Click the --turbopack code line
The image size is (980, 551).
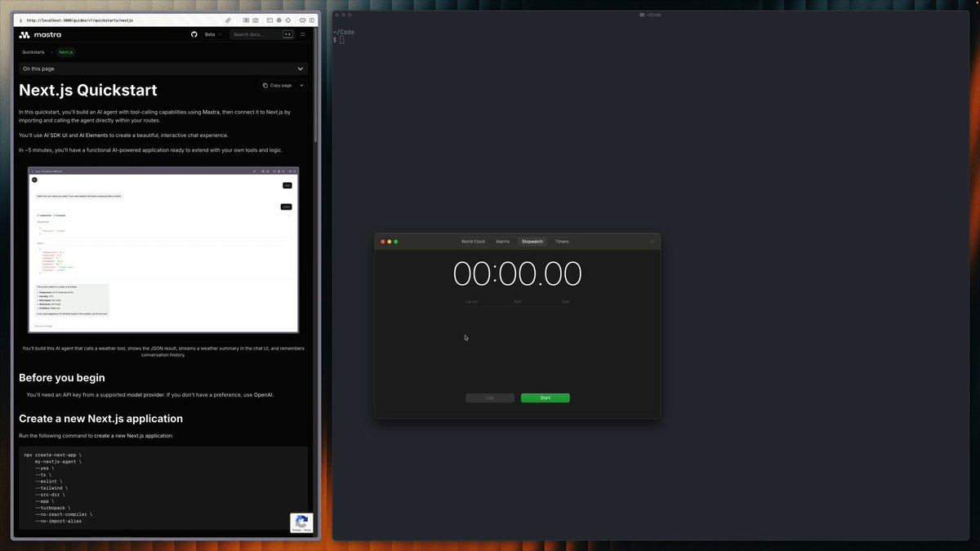[52, 508]
